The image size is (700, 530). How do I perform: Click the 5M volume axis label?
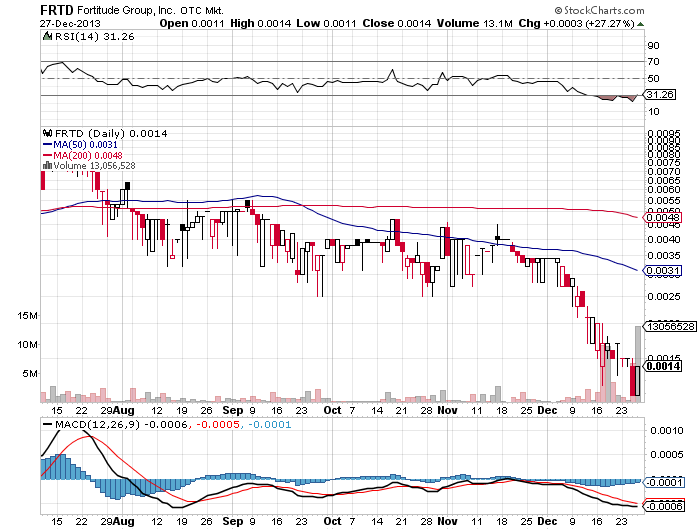click(30, 373)
